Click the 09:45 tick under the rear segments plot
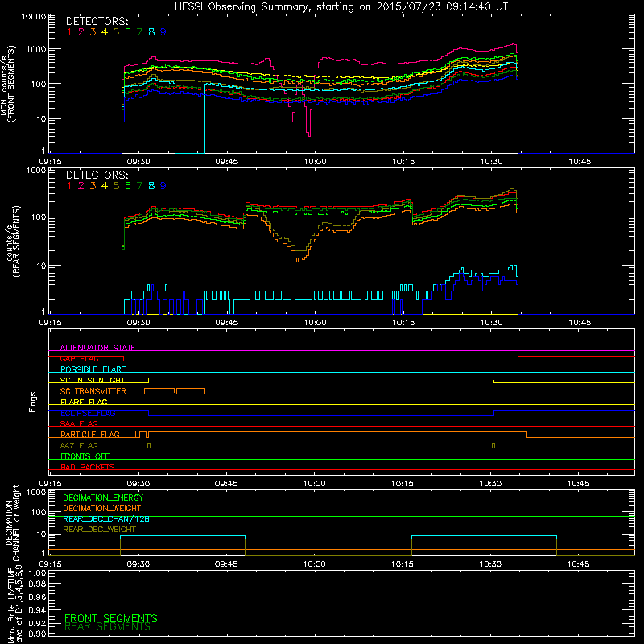The image size is (644, 644). point(227,323)
